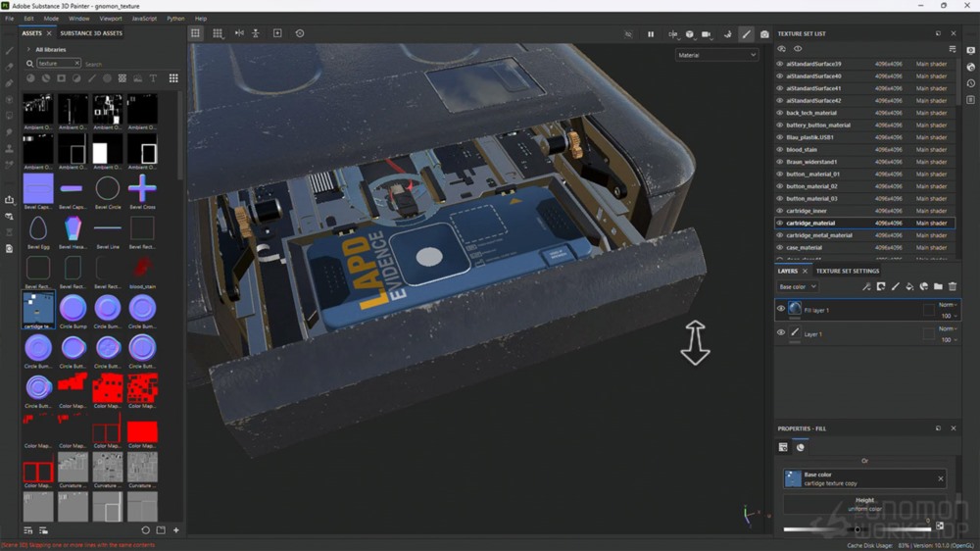Select the Blau_plastik.USB1 texture set

click(x=865, y=137)
